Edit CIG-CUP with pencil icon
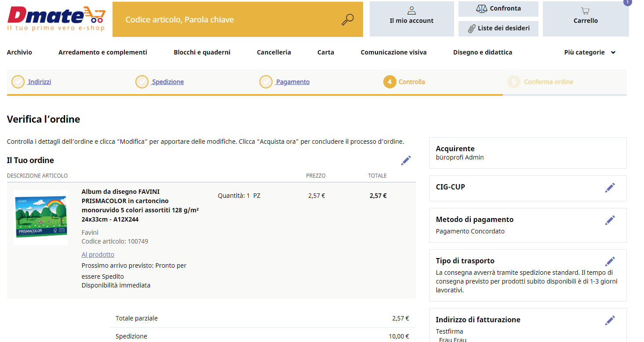 (610, 188)
